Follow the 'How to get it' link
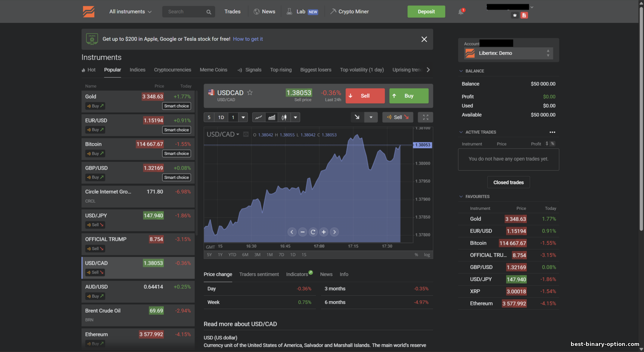Image resolution: width=644 pixels, height=352 pixels. [x=248, y=39]
